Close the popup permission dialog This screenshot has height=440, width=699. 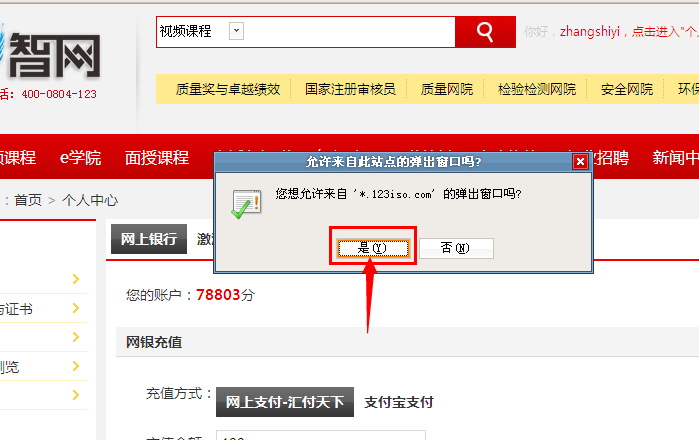[580, 161]
